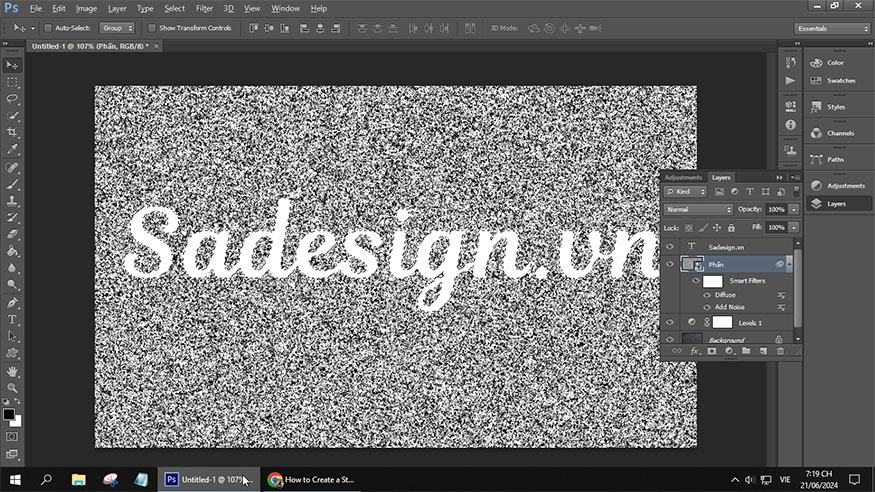Select the Move tool in the toolbox

[12, 65]
